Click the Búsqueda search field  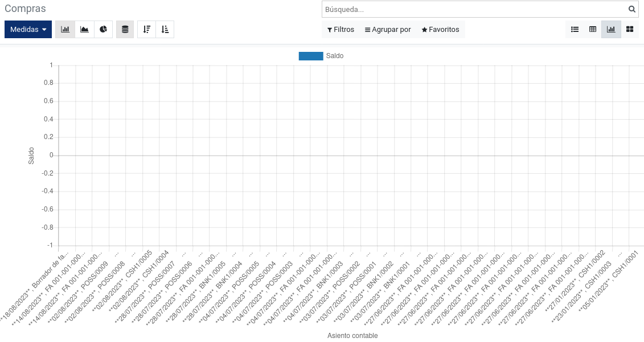474,9
